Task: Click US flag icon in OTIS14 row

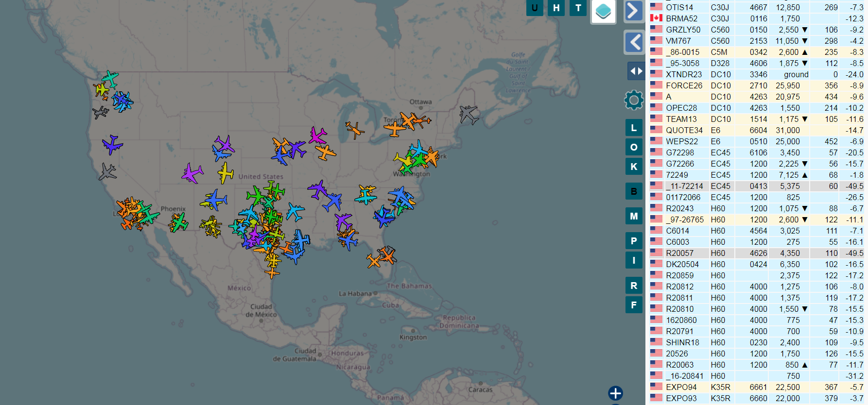Action: pyautogui.click(x=656, y=7)
